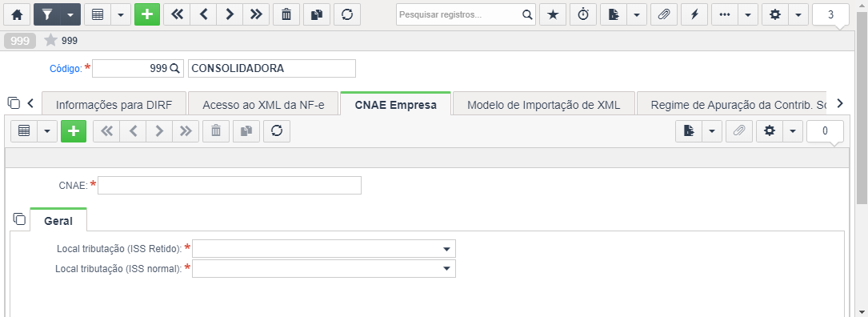Click the green add record button in top toolbar
The height and width of the screenshot is (317, 868).
click(x=146, y=15)
